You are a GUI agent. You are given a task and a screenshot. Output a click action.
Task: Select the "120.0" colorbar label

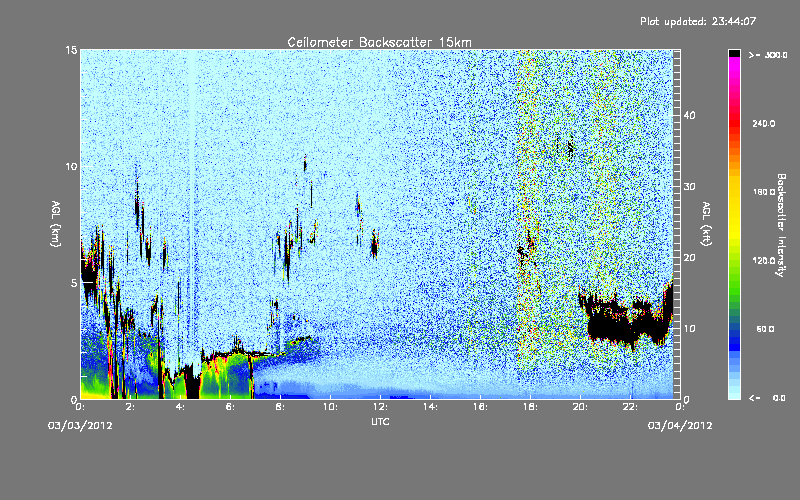(764, 260)
